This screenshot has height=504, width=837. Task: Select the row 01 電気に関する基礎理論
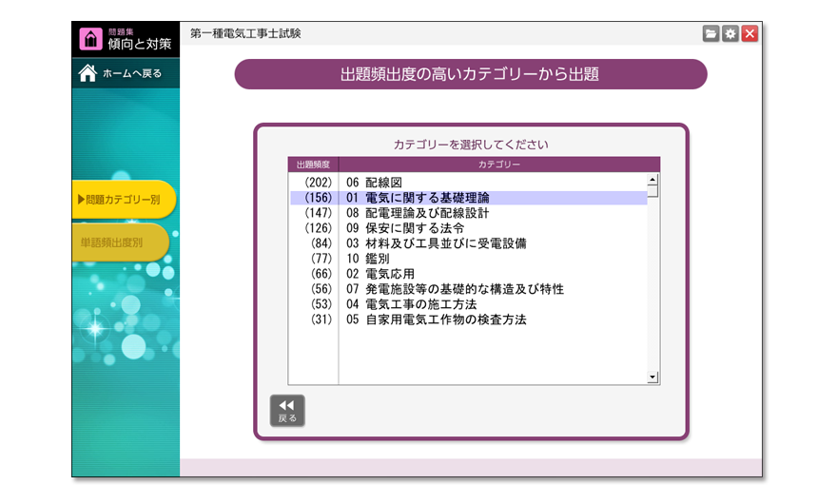click(469, 198)
